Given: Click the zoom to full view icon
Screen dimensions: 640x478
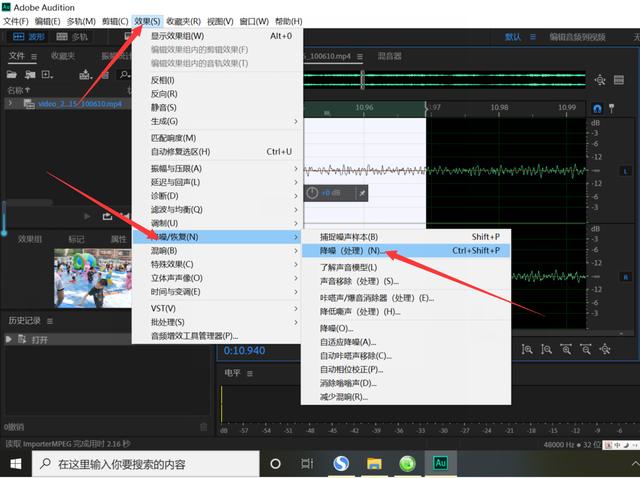Looking at the screenshot, I should [x=605, y=349].
